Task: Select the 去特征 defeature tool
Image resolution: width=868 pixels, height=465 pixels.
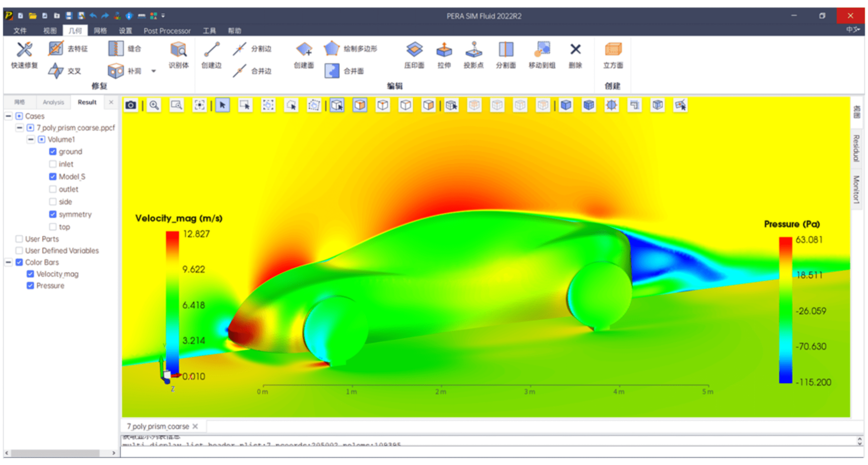Action: point(68,49)
